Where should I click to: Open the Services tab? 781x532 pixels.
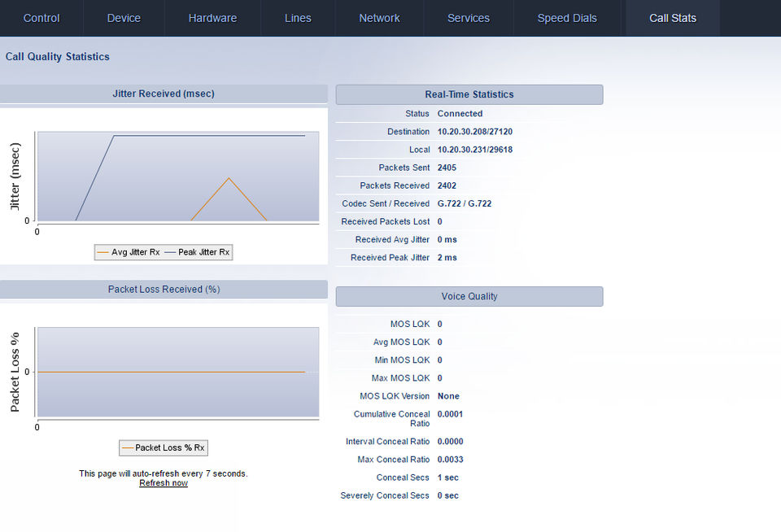469,18
